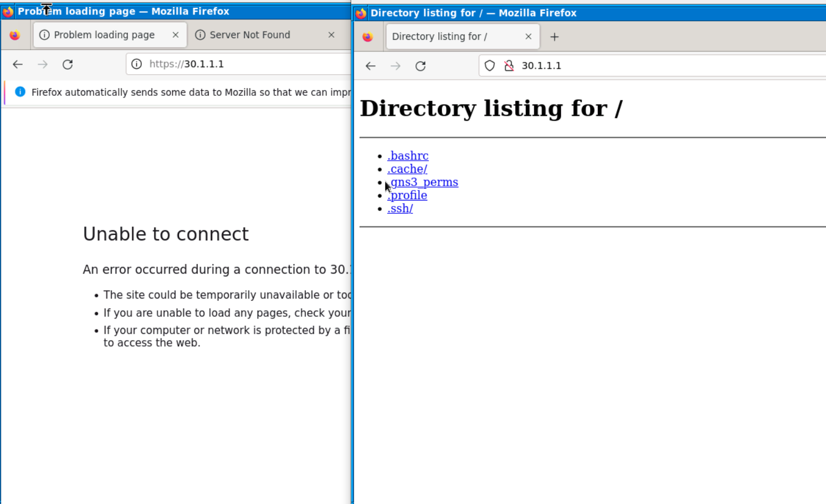Click Back arrow in Problem loading page window
This screenshot has width=826, height=504.
point(18,64)
